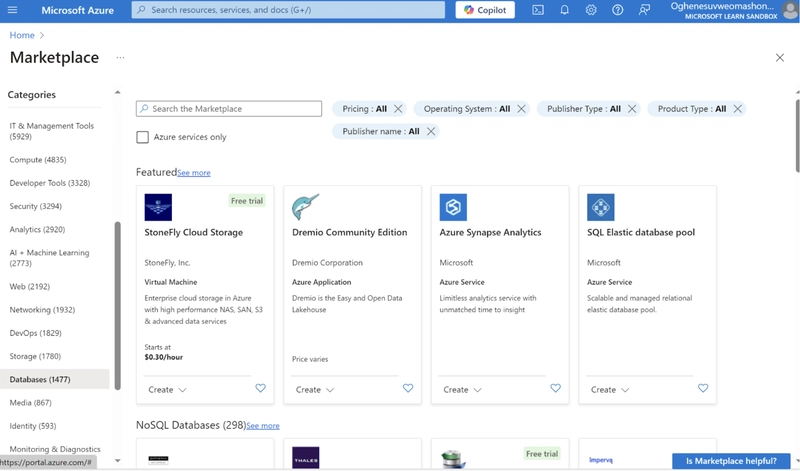Favorite Azure Synapse Analytics with heart icon
The image size is (800, 471).
pyautogui.click(x=555, y=388)
